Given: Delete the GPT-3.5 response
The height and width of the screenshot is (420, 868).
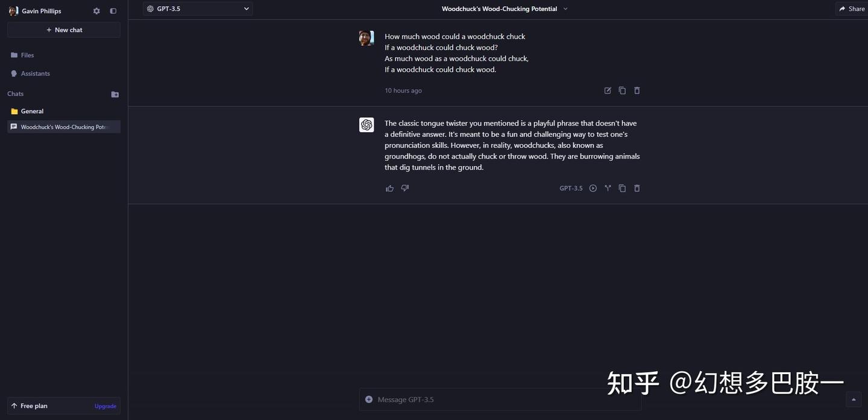Looking at the screenshot, I should click(x=637, y=188).
